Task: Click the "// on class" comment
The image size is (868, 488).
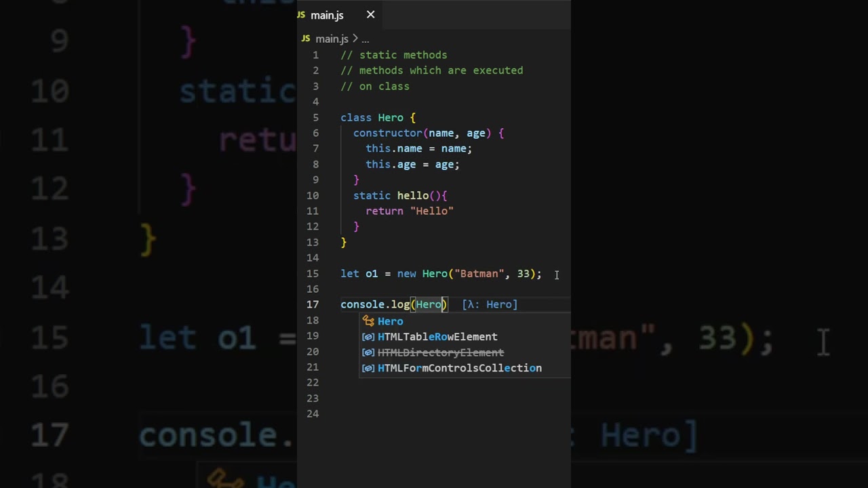Action: (x=375, y=87)
